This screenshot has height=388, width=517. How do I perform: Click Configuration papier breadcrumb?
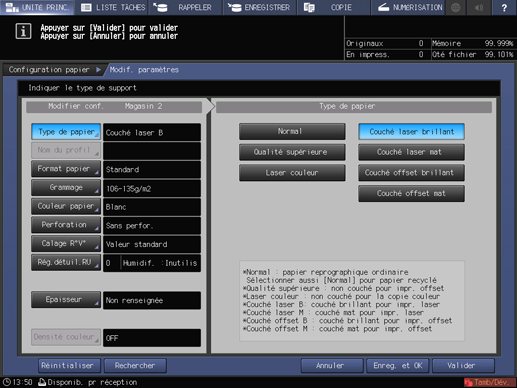50,70
